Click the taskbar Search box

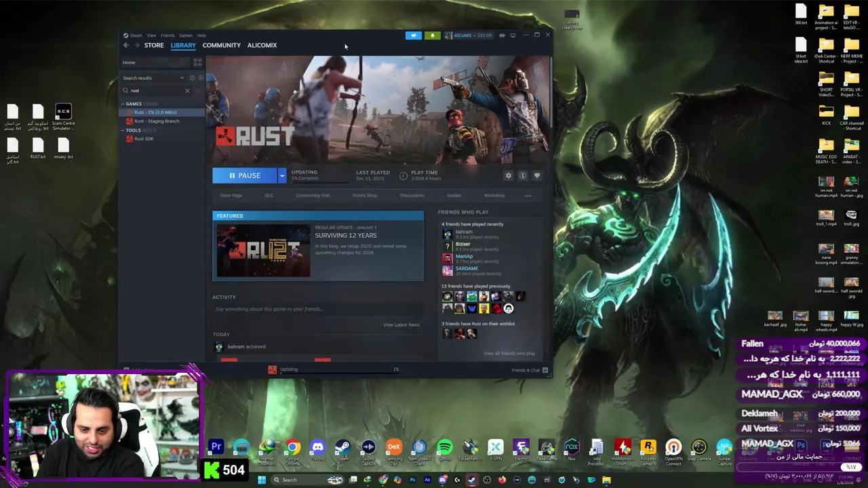point(307,480)
